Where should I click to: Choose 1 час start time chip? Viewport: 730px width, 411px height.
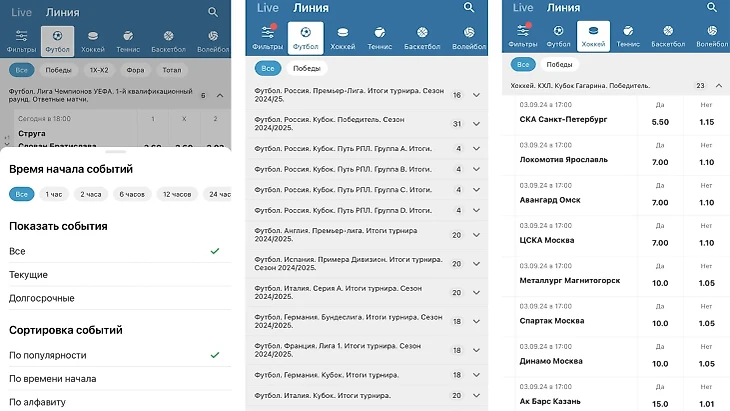click(54, 194)
